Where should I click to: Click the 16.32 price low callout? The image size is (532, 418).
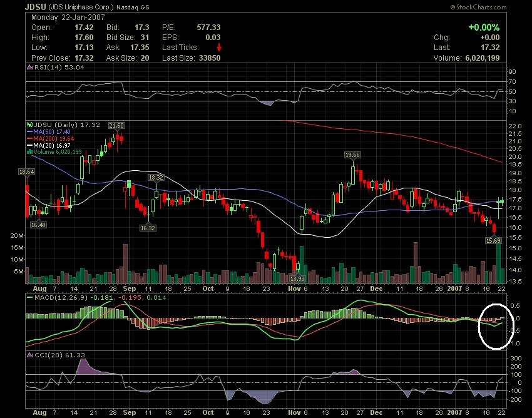point(148,228)
